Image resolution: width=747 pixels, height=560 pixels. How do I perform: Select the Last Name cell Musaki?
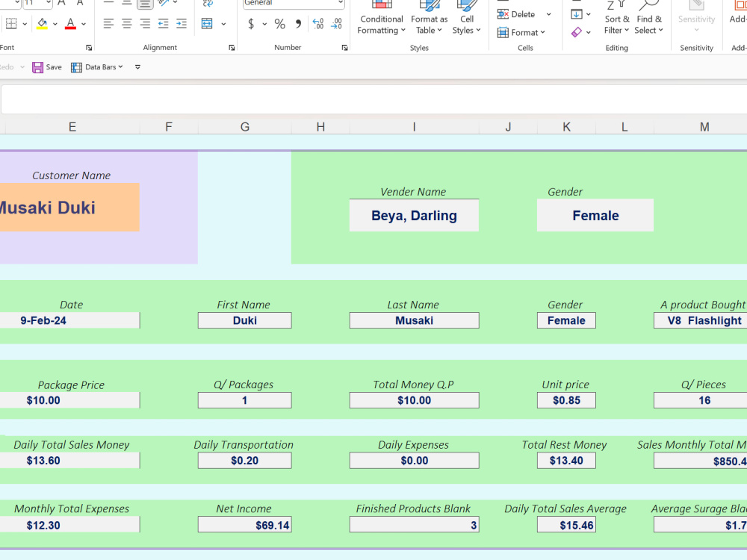tap(414, 320)
